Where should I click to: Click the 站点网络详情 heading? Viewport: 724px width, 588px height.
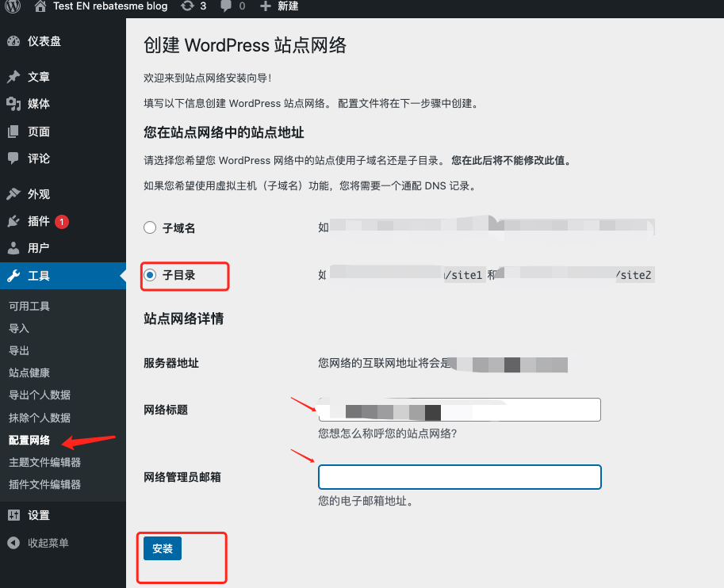(x=183, y=319)
